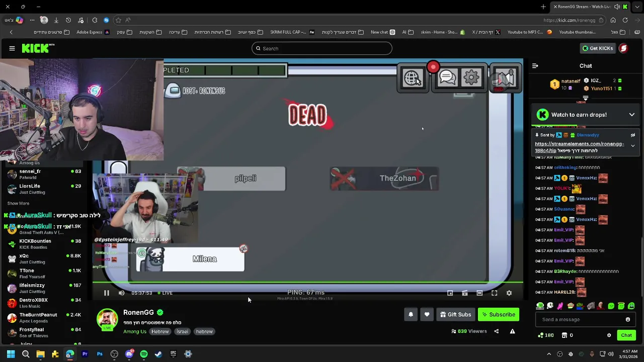644x362 pixels.
Task: Collapse the chat panel with arrow icon
Action: click(535, 66)
